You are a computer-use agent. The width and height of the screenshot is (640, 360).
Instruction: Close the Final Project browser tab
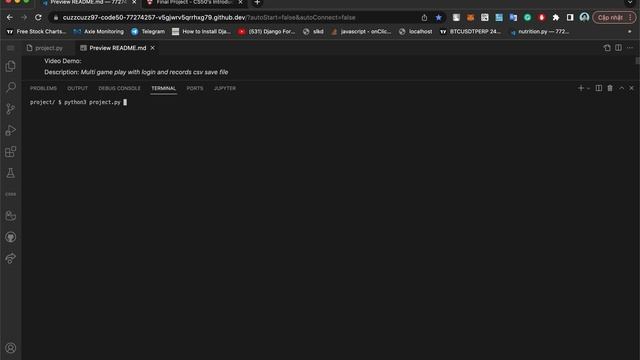click(x=240, y=2)
